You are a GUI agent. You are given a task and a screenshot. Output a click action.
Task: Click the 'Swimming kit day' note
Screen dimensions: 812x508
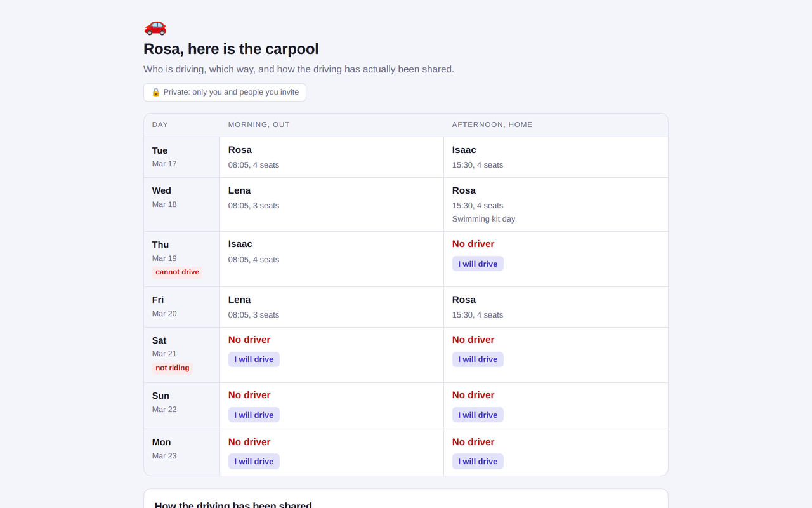pos(483,219)
